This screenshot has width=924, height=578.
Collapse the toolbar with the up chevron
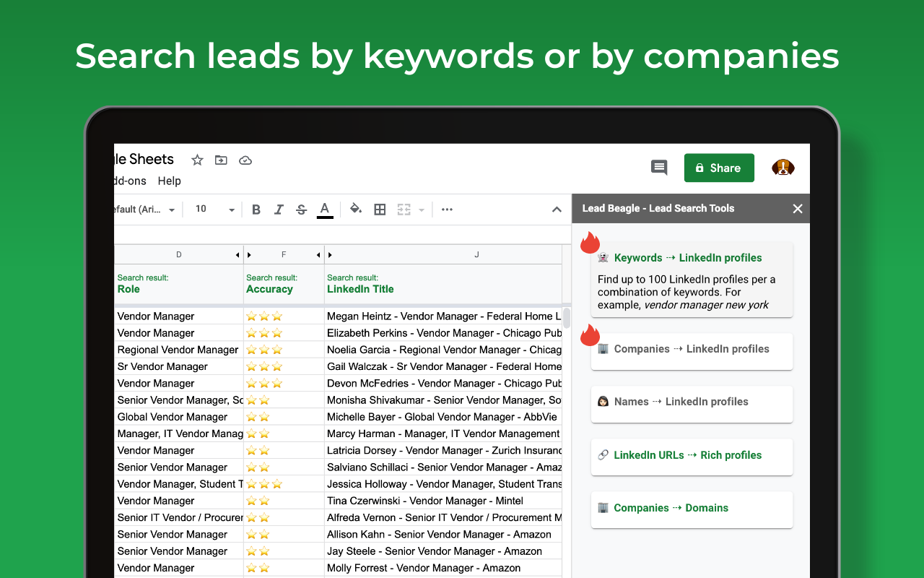tap(557, 210)
